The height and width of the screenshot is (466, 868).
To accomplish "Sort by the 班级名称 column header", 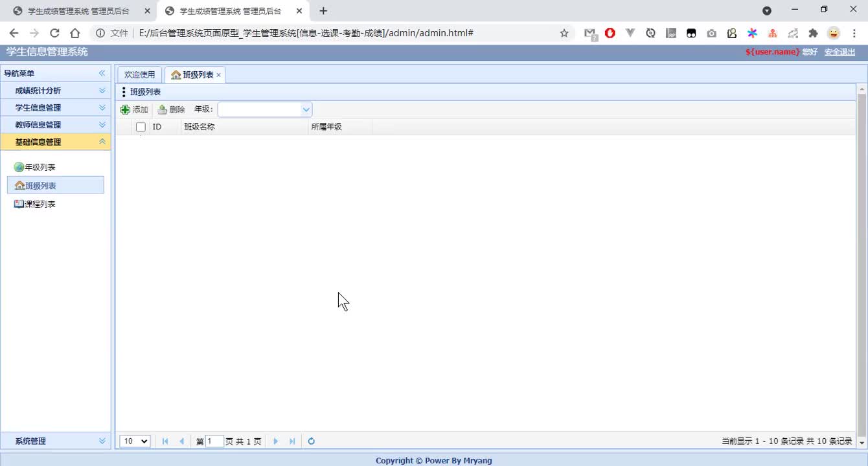I will point(244,127).
